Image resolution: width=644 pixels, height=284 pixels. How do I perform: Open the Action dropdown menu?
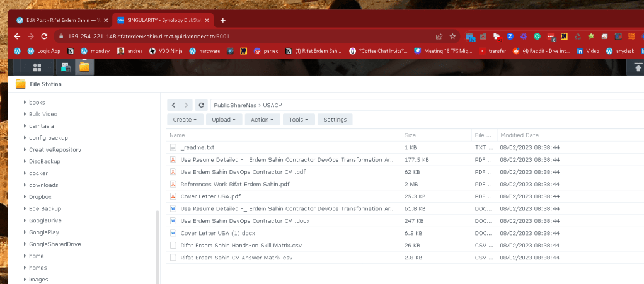point(262,120)
